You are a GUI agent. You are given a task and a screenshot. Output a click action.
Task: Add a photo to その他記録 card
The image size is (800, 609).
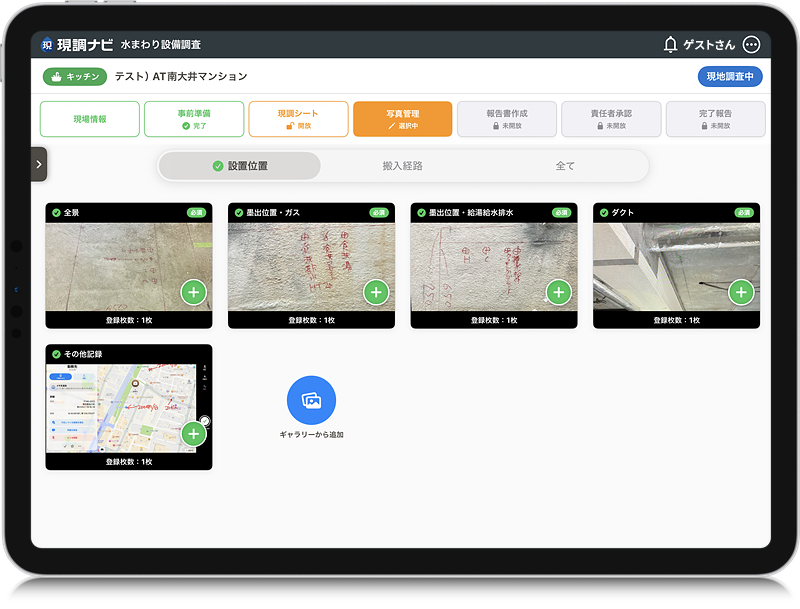coord(193,434)
